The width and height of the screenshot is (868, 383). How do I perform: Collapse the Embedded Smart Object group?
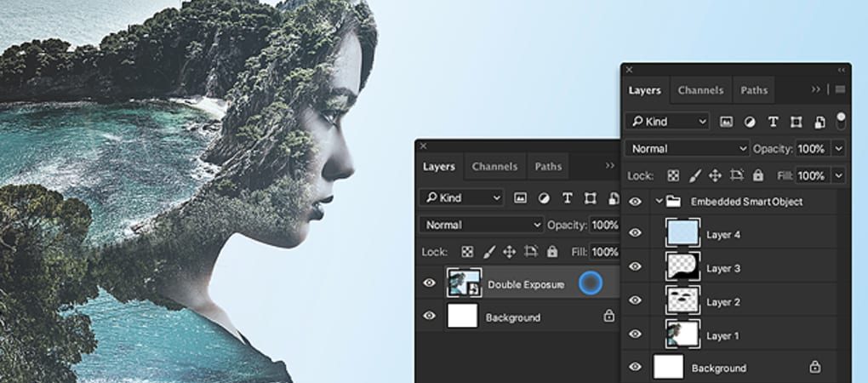tap(659, 202)
